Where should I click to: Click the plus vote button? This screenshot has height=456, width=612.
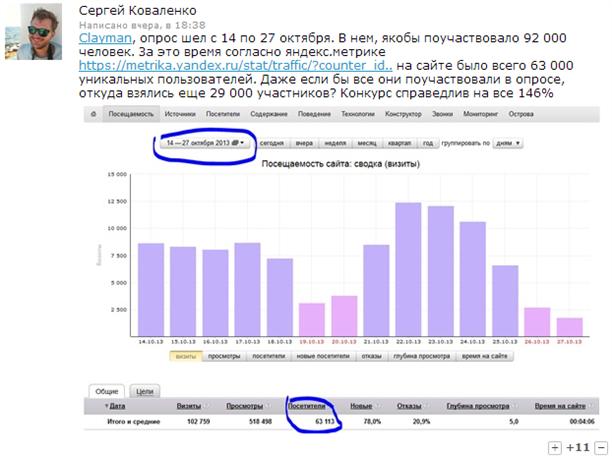tap(555, 446)
